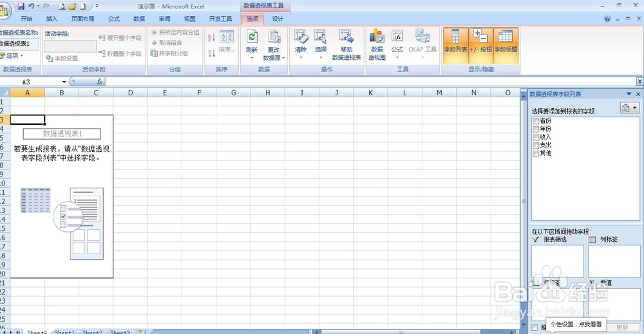Click the formula bar input area

pos(370,82)
